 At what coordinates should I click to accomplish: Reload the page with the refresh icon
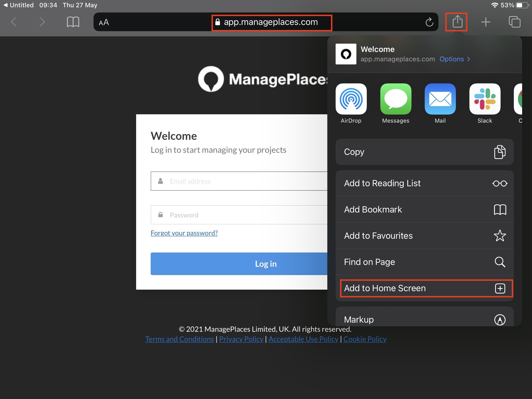click(429, 22)
